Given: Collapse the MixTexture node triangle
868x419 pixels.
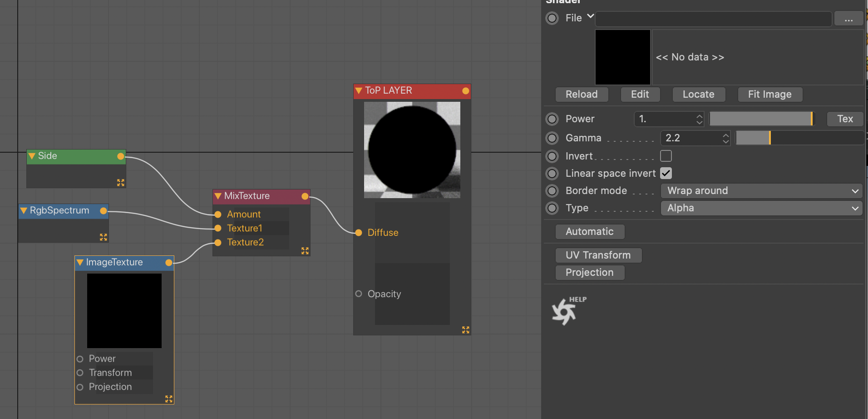Looking at the screenshot, I should 218,196.
